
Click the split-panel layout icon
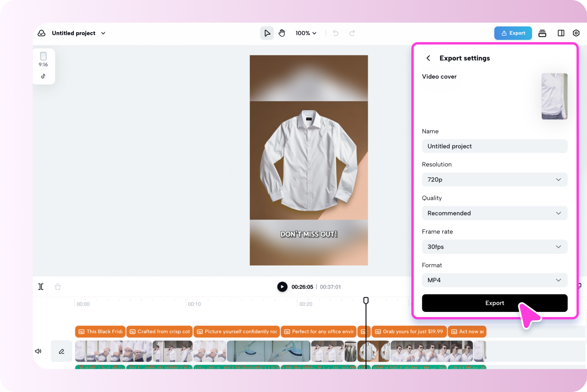[561, 33]
